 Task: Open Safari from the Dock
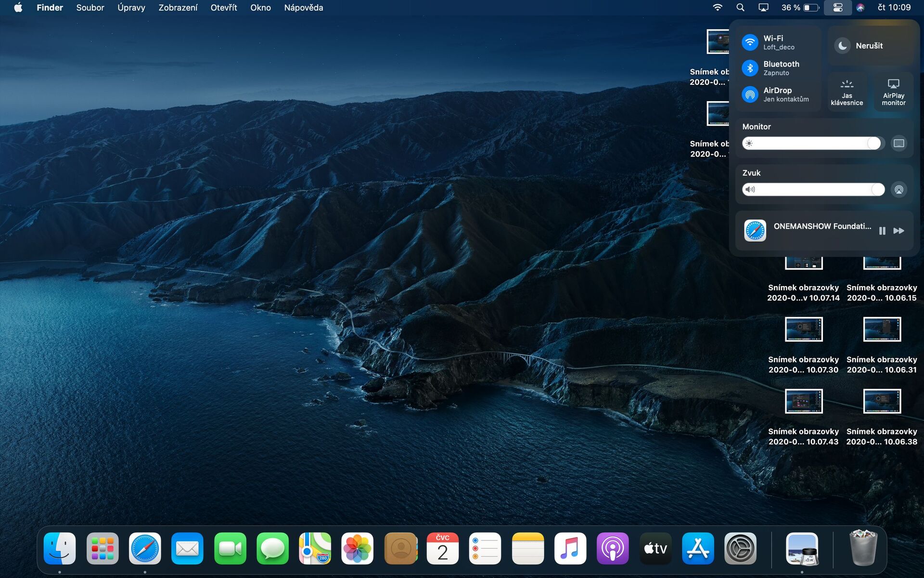tap(145, 548)
